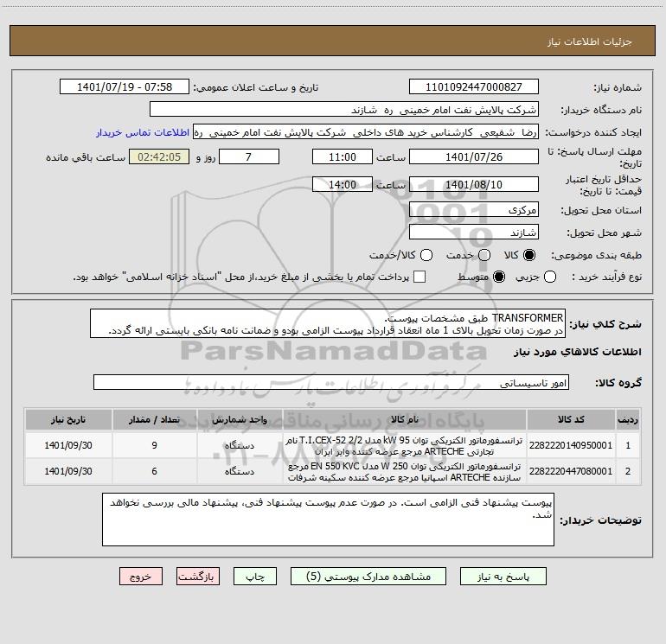Click the response deadline date 1401/07/26
Screen dimensions: 666x644
point(474,156)
